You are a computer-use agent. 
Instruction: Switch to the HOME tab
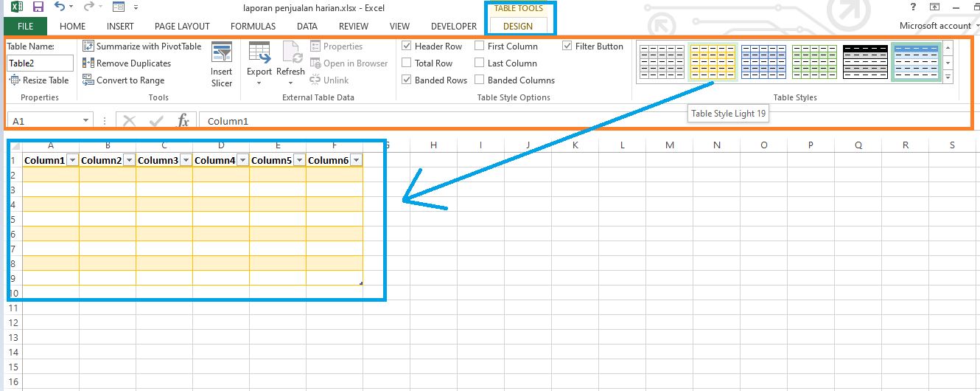(x=72, y=26)
